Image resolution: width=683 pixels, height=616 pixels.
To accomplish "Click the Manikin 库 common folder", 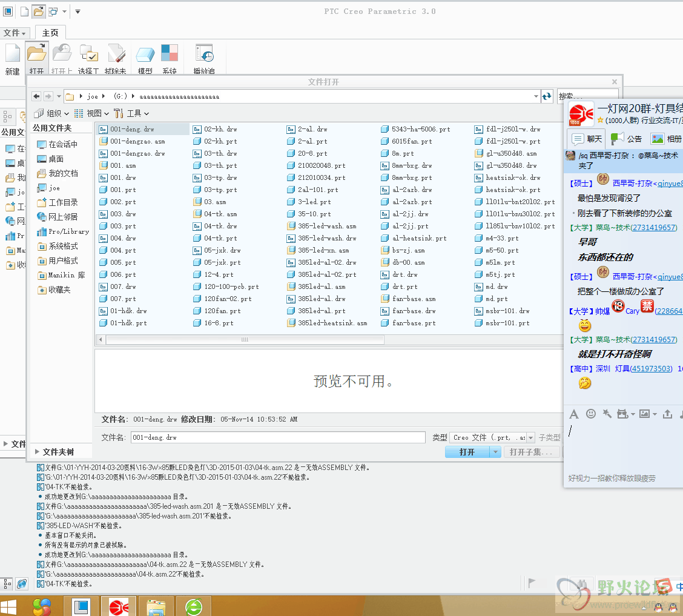I will click(x=61, y=276).
